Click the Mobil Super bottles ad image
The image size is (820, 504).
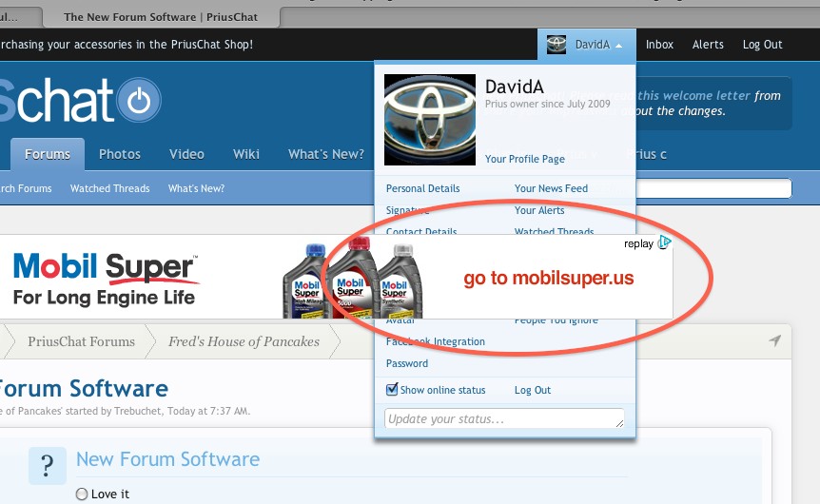pos(353,278)
